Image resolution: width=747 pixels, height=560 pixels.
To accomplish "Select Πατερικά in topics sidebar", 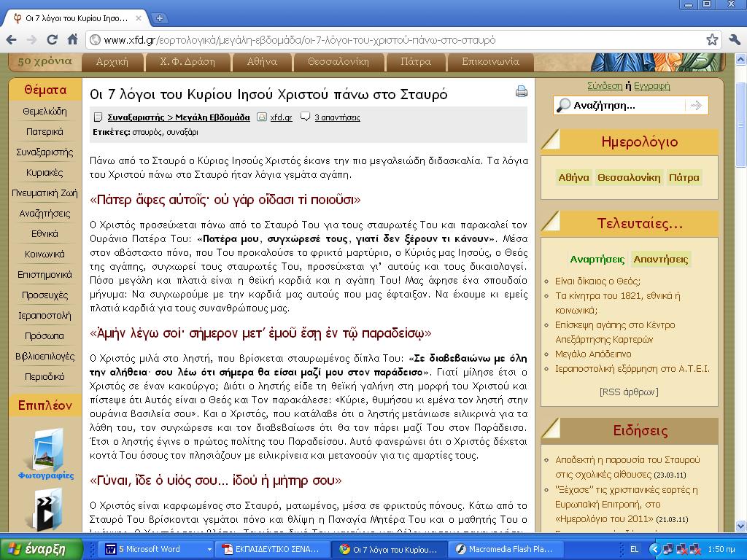I will (44, 132).
